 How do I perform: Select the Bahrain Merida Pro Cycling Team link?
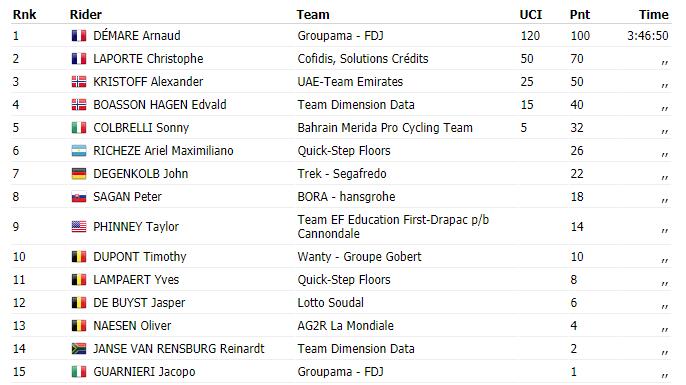pos(385,128)
